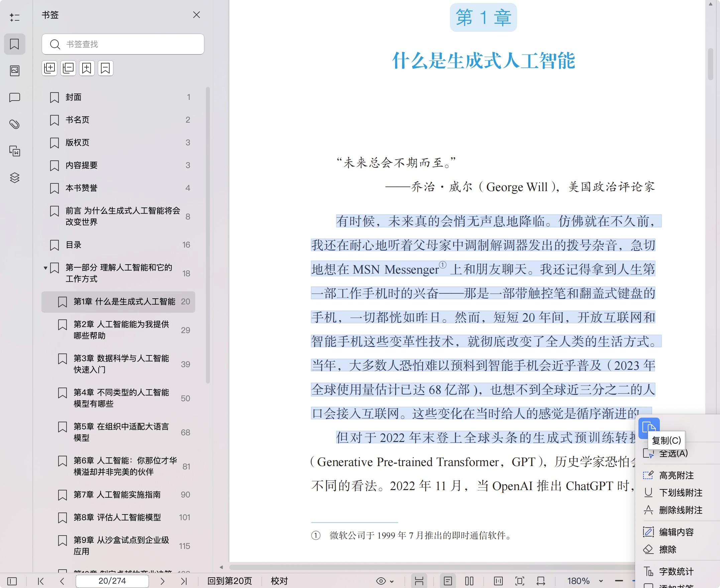The width and height of the screenshot is (720, 588).
Task: Open the 目录 bookmark
Action: click(x=118, y=245)
